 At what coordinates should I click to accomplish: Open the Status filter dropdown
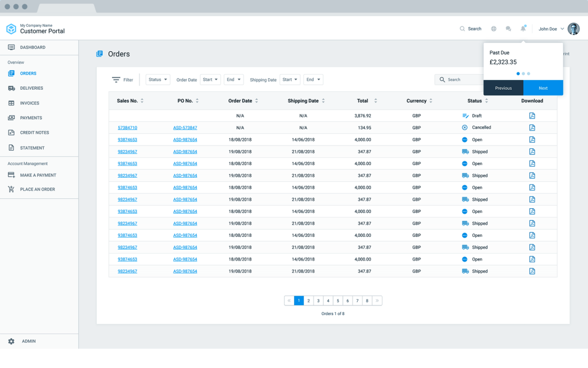(x=158, y=80)
